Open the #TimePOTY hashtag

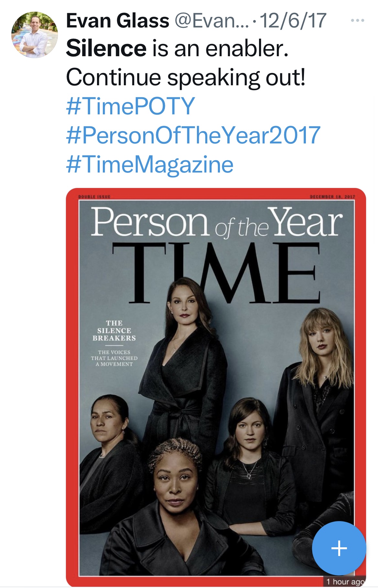(130, 106)
